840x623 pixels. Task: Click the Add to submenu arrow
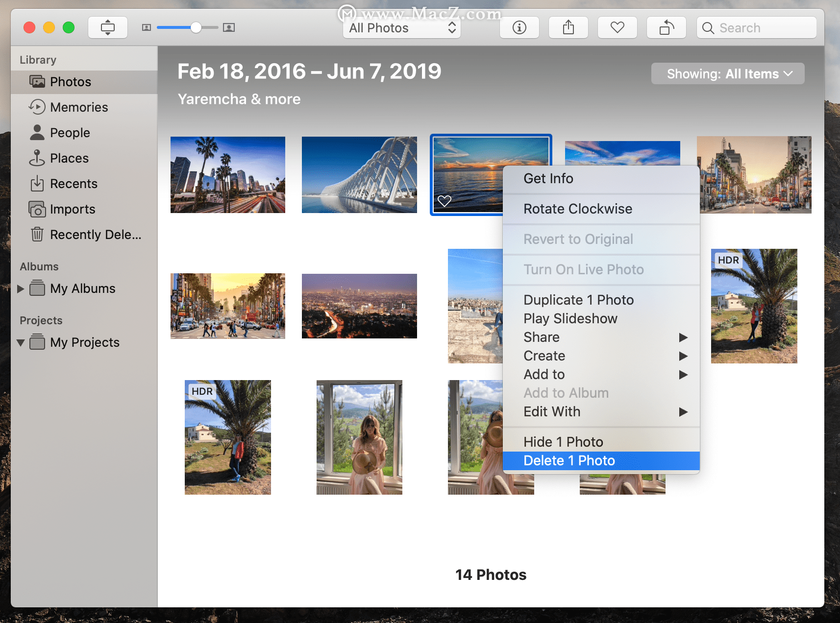coord(683,375)
